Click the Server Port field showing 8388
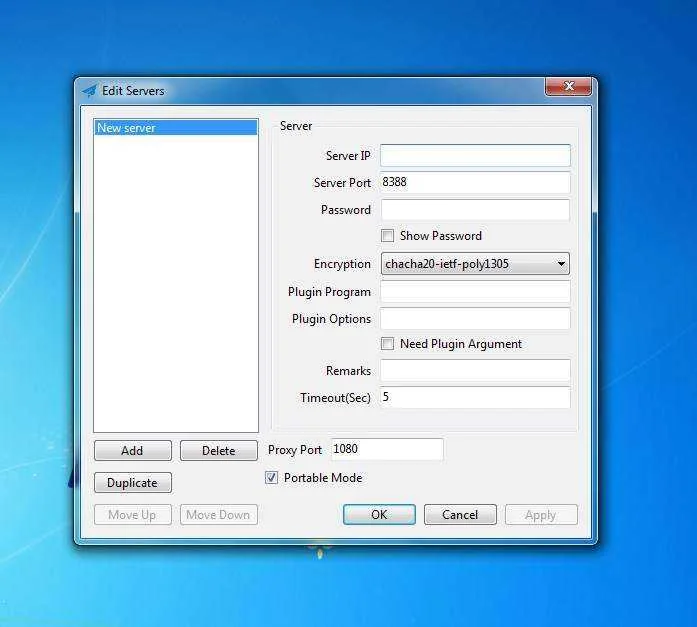The width and height of the screenshot is (697, 627). (x=475, y=183)
